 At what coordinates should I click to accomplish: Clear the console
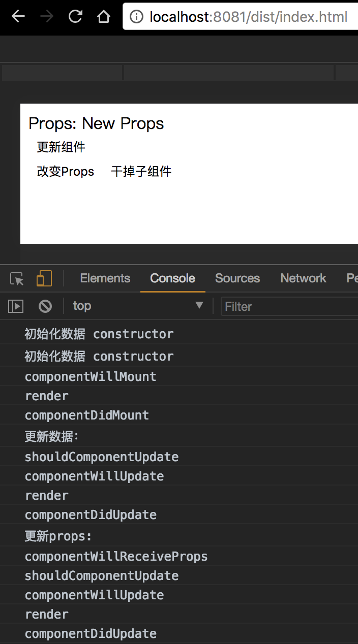click(45, 306)
